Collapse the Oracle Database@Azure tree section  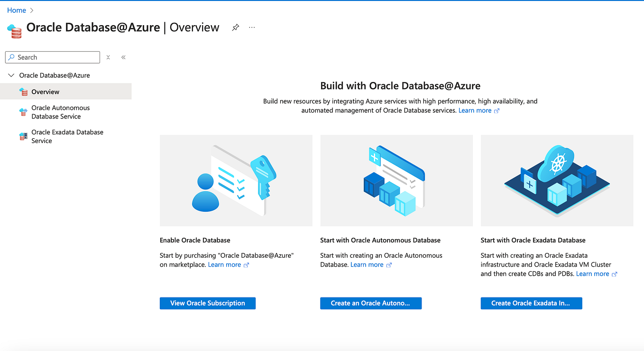pyautogui.click(x=10, y=75)
